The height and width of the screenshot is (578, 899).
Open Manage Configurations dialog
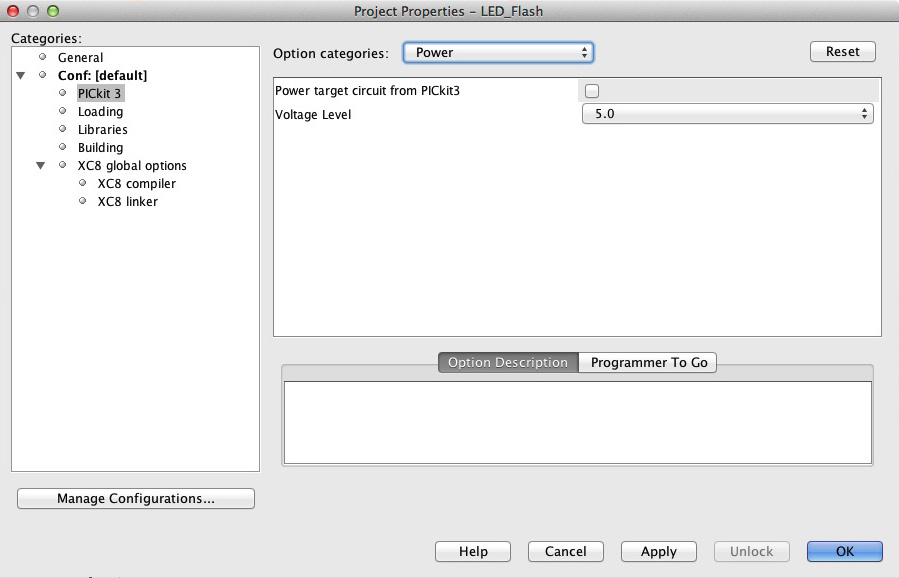point(136,498)
